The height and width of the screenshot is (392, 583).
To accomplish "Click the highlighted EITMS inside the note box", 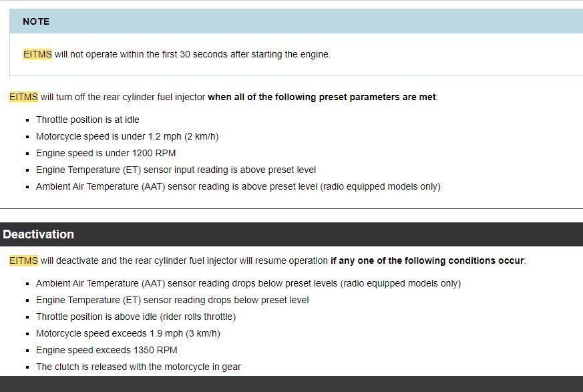I will click(37, 54).
